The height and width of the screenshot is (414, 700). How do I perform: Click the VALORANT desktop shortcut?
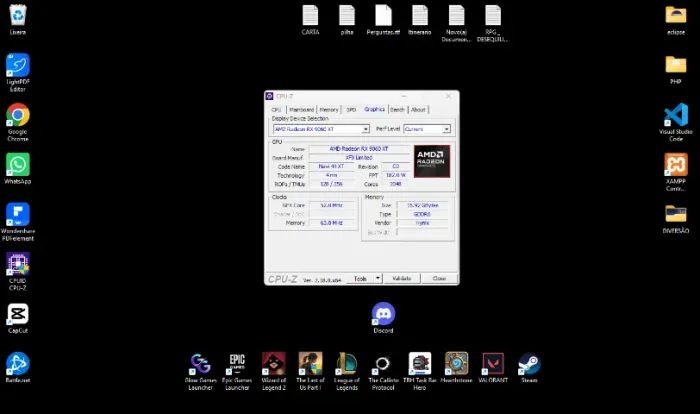(x=493, y=368)
